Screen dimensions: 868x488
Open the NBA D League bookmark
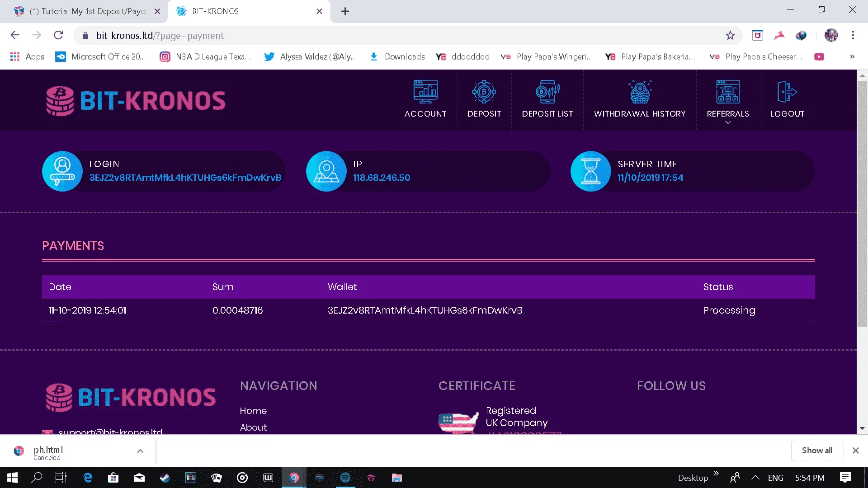pyautogui.click(x=205, y=56)
